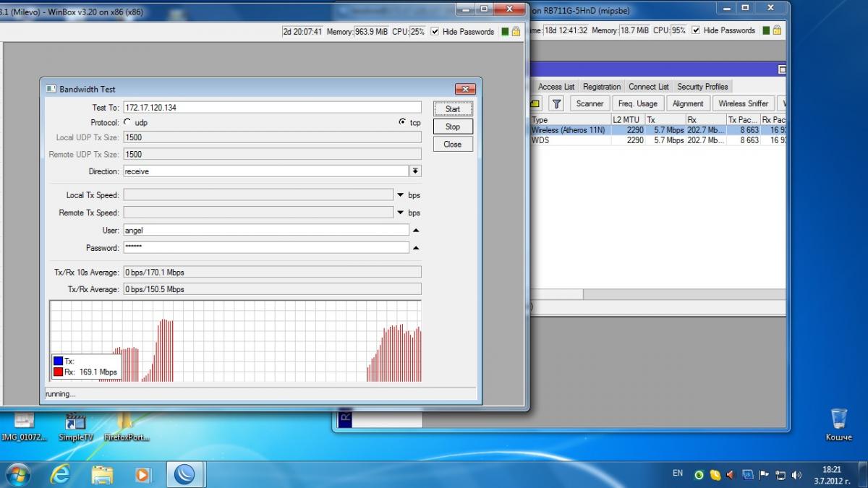Screen dimensions: 868x488
Task: Open the Direction dropdown list
Action: point(415,171)
